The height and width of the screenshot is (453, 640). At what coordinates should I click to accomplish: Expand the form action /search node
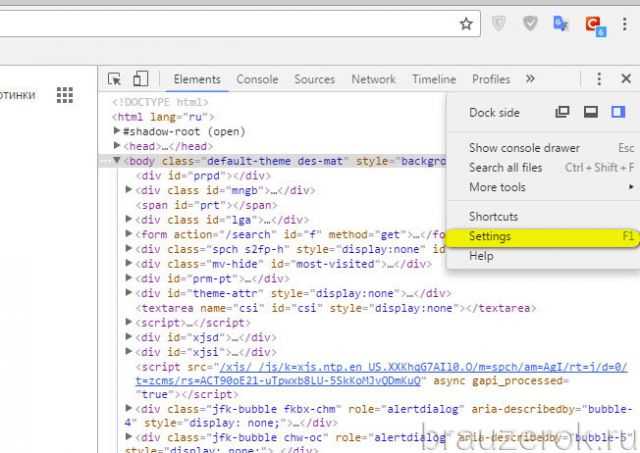point(129,233)
